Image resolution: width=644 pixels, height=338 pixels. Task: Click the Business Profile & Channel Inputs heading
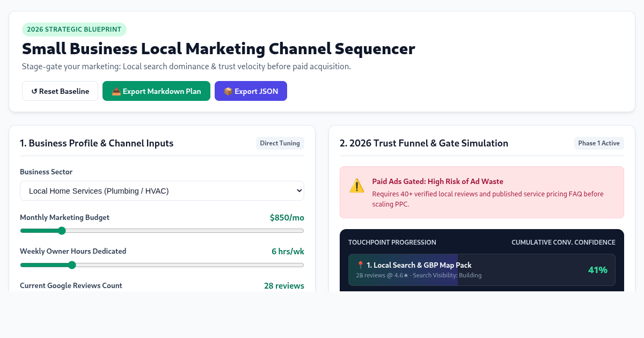97,143
